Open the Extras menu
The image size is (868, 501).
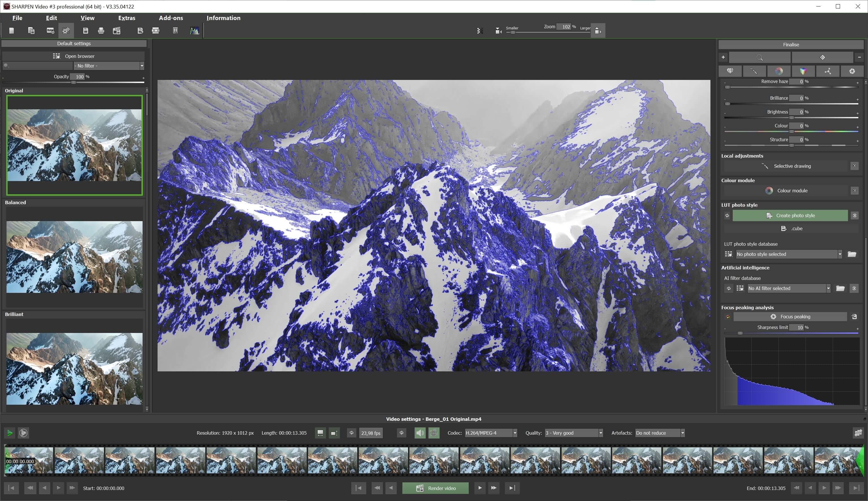[x=127, y=18]
